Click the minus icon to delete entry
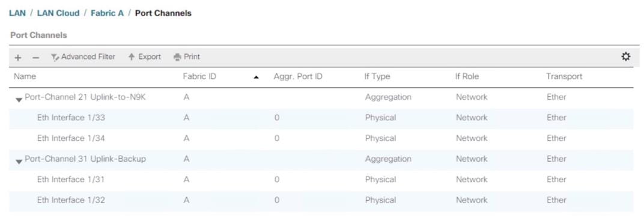The width and height of the screenshot is (644, 220). [35, 58]
